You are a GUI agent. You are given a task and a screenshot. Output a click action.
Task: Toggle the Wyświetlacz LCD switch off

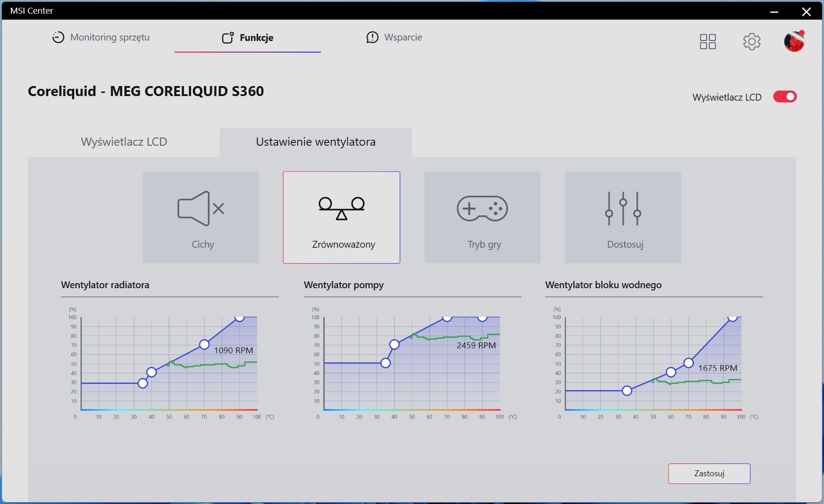pyautogui.click(x=785, y=97)
